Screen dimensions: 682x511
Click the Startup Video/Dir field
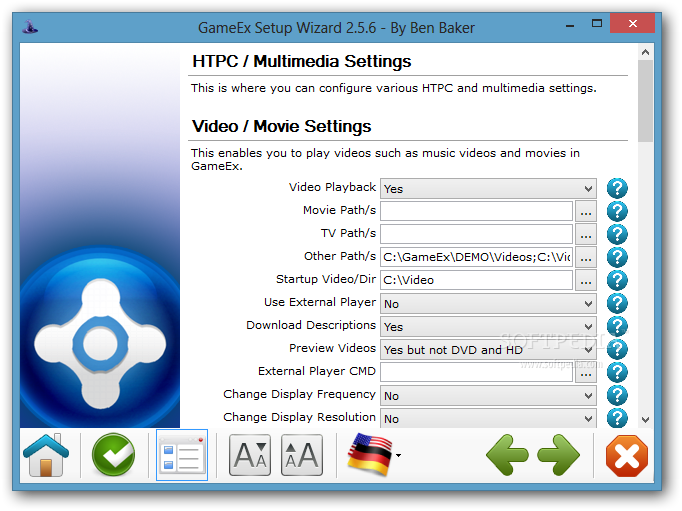point(476,281)
